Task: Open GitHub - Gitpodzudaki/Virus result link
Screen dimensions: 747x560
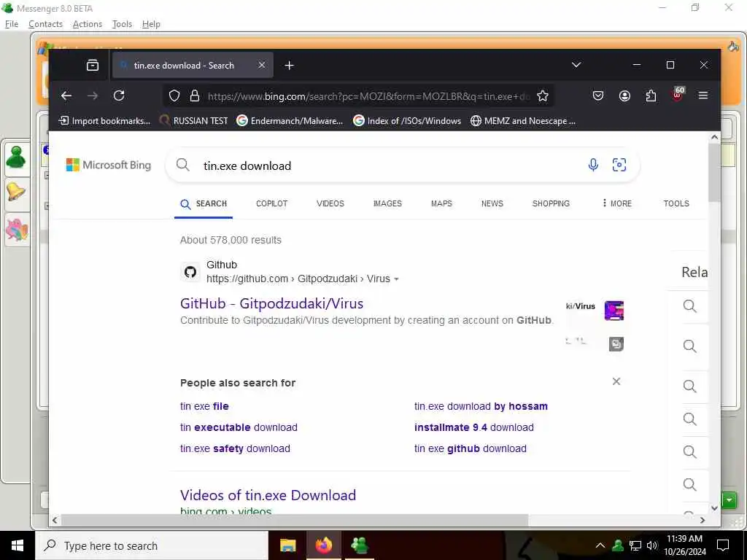Action: click(271, 303)
